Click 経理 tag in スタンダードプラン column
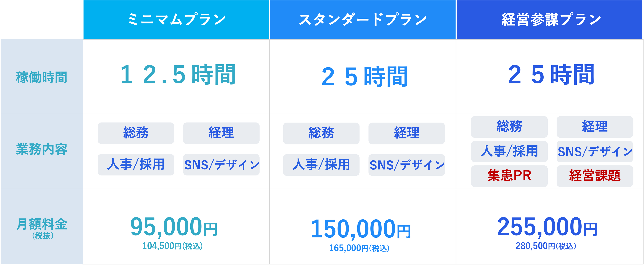The width and height of the screenshot is (644, 265). (407, 133)
